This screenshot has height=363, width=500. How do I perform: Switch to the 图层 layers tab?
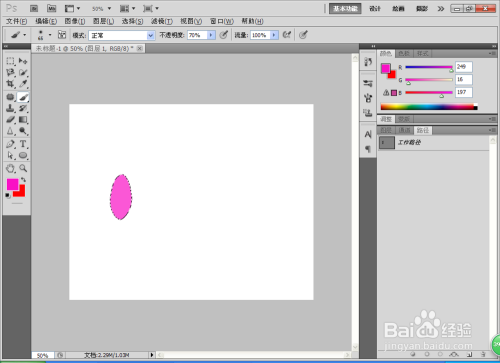point(386,130)
